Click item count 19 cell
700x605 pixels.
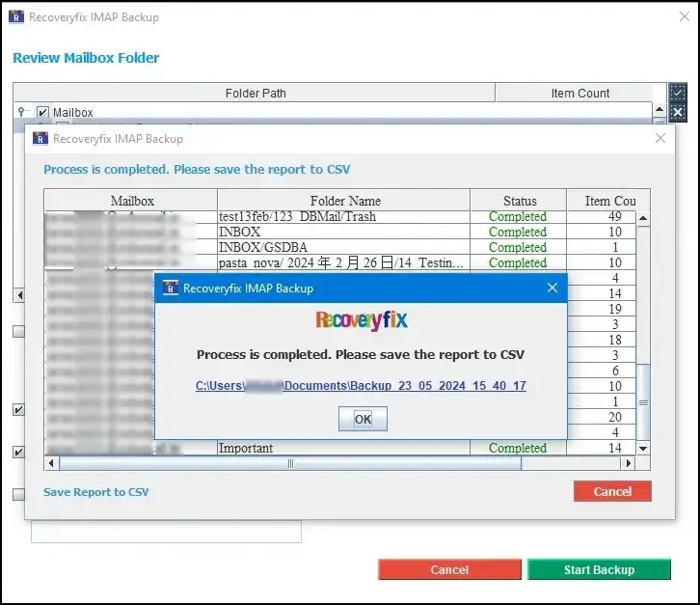click(602, 309)
